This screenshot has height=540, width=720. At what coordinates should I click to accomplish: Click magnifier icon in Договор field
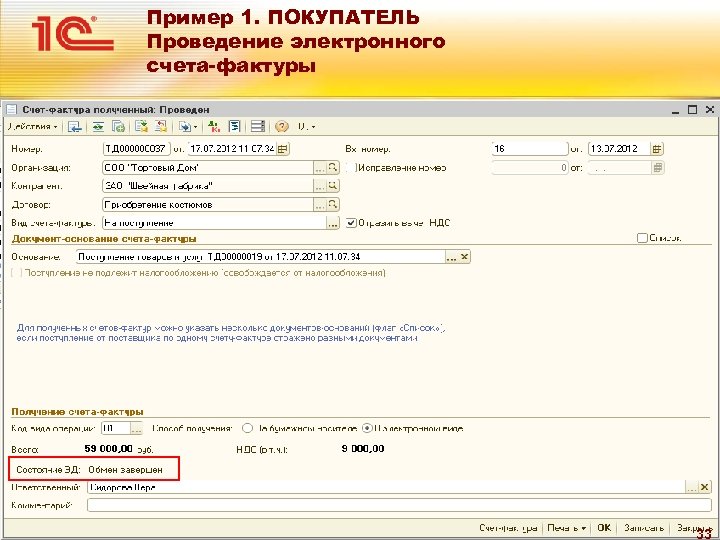pyautogui.click(x=333, y=204)
